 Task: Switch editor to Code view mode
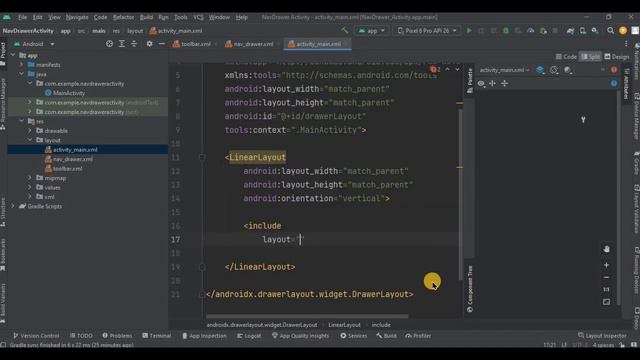(566, 57)
